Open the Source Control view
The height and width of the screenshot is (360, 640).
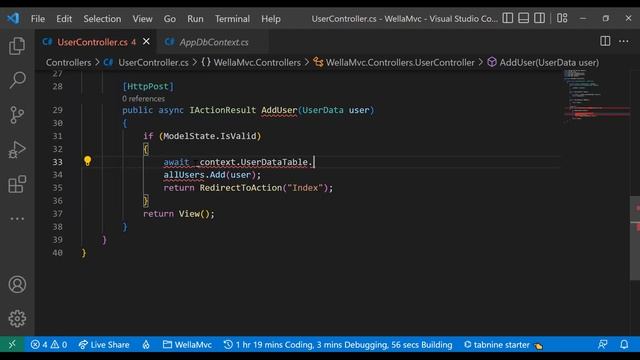click(17, 115)
